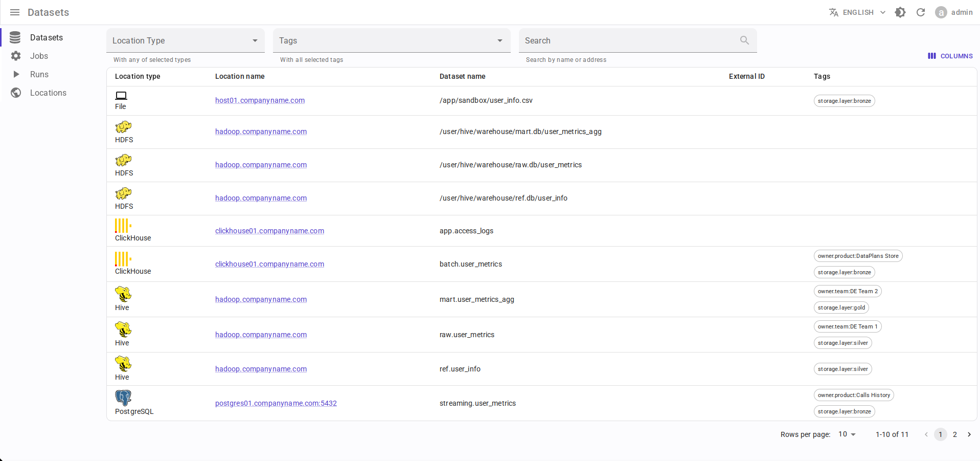This screenshot has height=461, width=980.
Task: Click the Location type column header
Action: [x=138, y=76]
